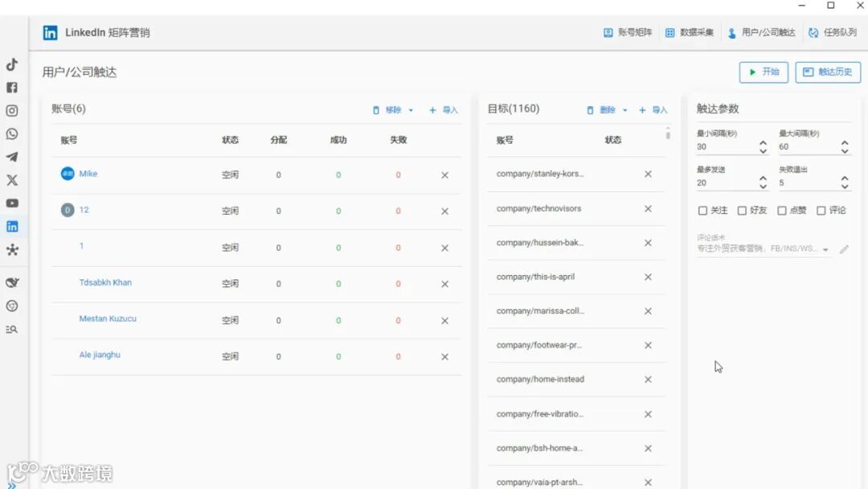Open the 评论话术 comment script dropdown
This screenshot has height=489, width=868.
pos(825,250)
